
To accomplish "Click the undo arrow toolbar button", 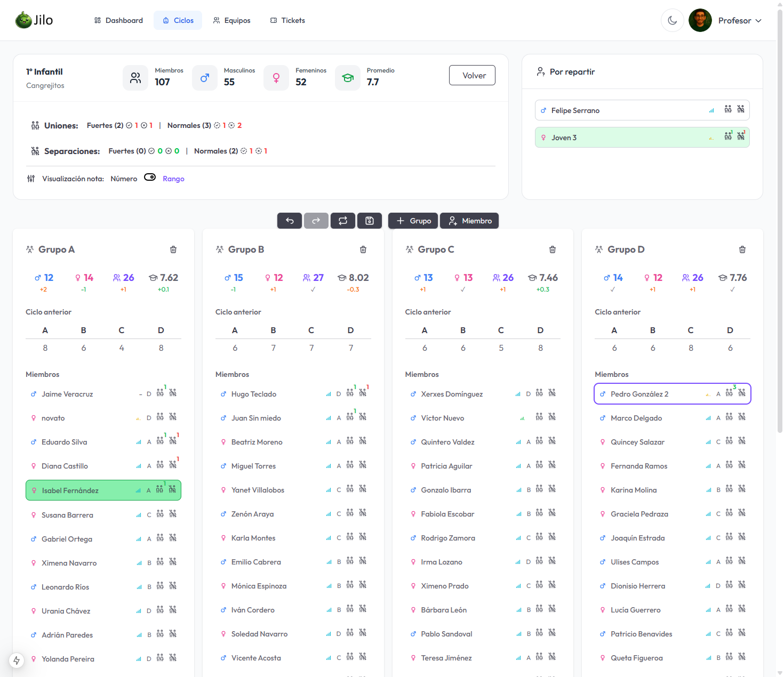I will (290, 221).
